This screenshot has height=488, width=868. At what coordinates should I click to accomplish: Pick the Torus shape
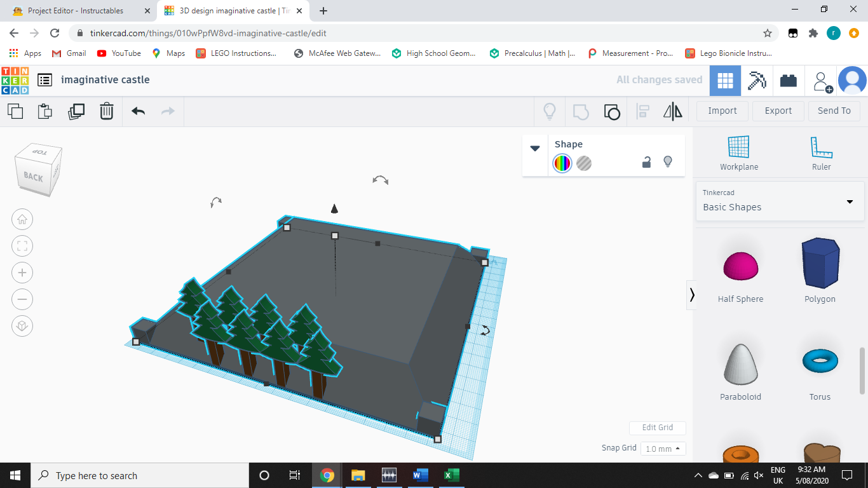820,360
